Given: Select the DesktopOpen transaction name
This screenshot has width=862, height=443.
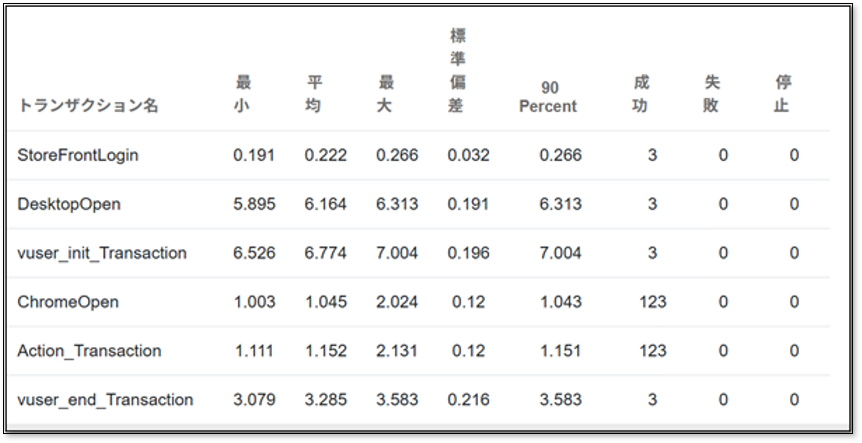Looking at the screenshot, I should (x=69, y=204).
